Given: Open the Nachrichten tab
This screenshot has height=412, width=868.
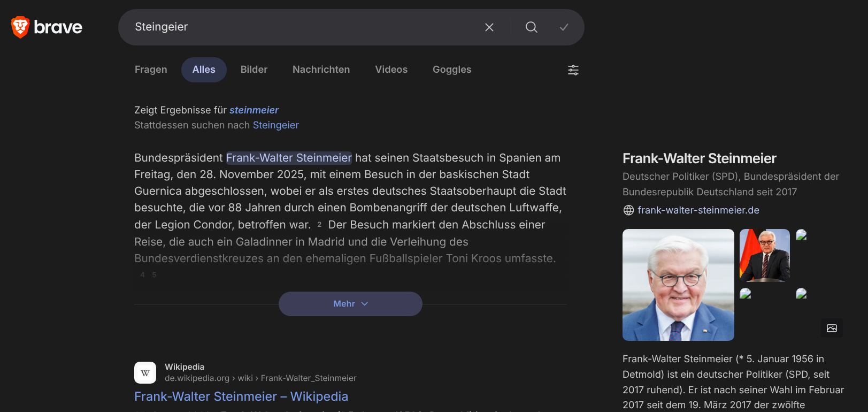Looking at the screenshot, I should [321, 70].
